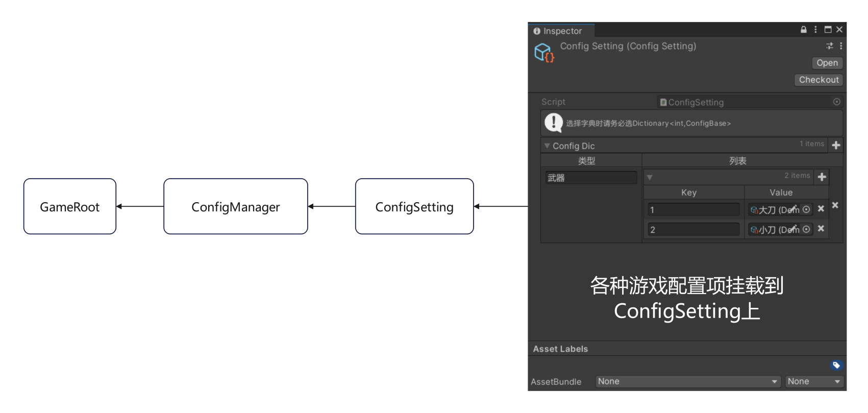Click the Checkout button
This screenshot has width=868, height=413.
point(819,80)
